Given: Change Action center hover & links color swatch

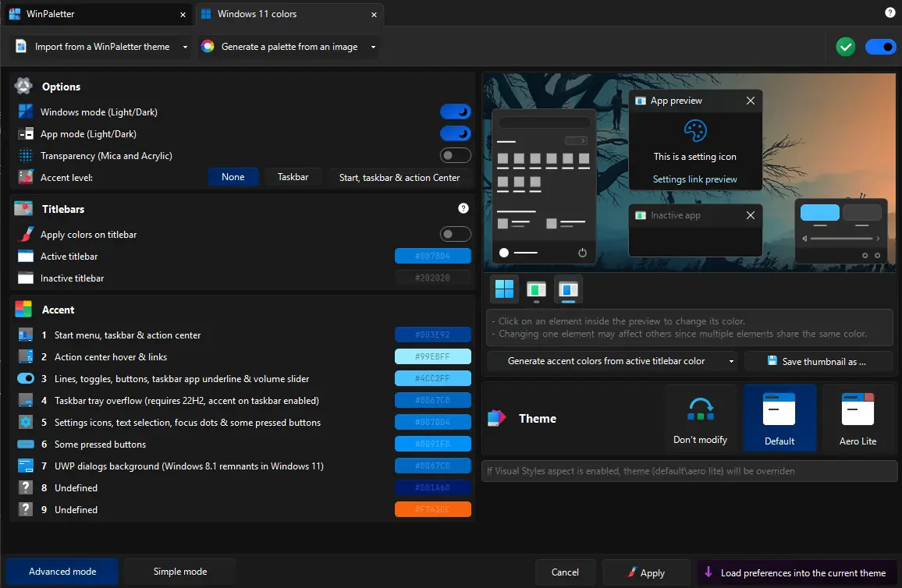Looking at the screenshot, I should [x=432, y=356].
